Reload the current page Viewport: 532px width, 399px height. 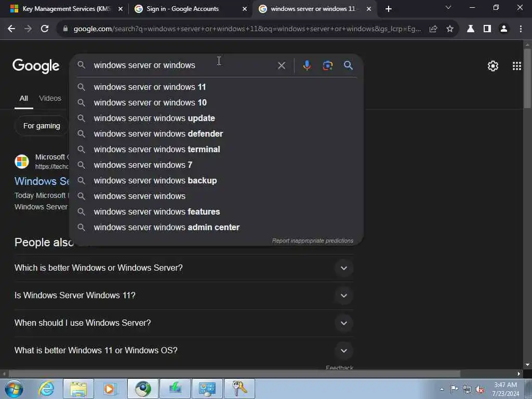pos(45,29)
